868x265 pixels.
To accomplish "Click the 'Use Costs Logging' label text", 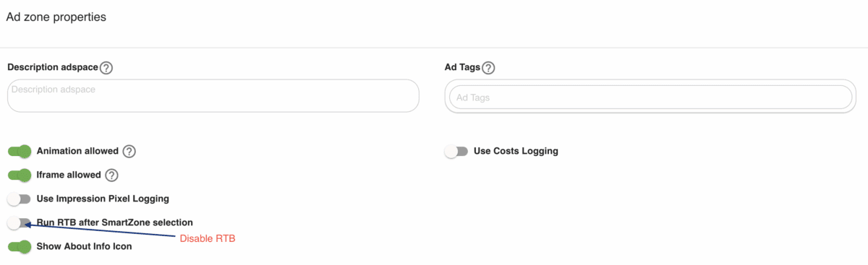I will click(516, 151).
